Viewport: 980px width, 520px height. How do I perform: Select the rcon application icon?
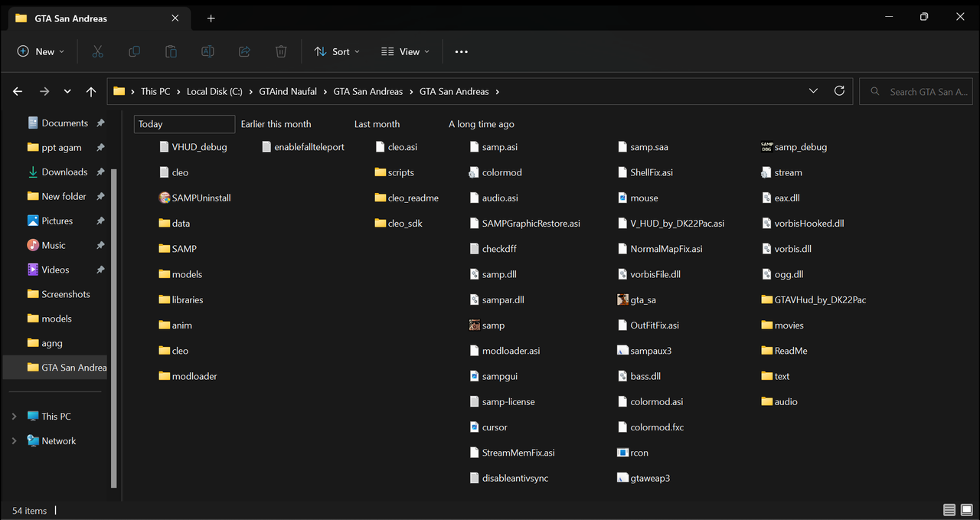622,453
